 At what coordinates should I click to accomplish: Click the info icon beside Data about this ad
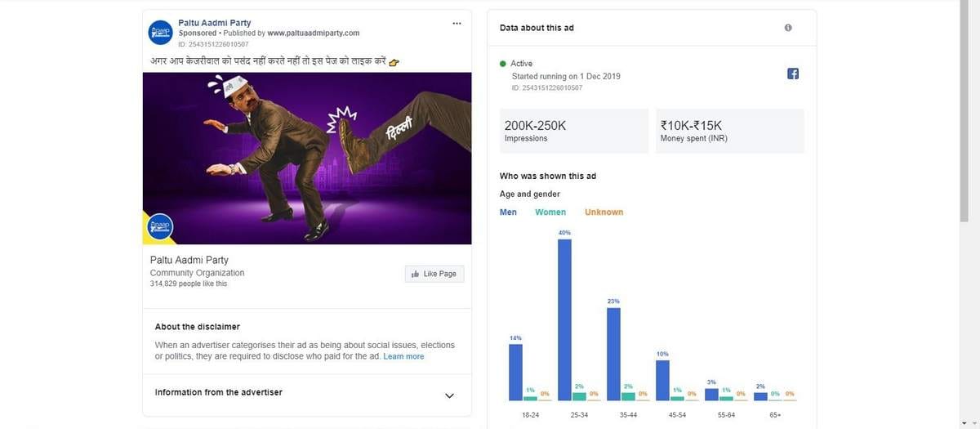click(788, 28)
